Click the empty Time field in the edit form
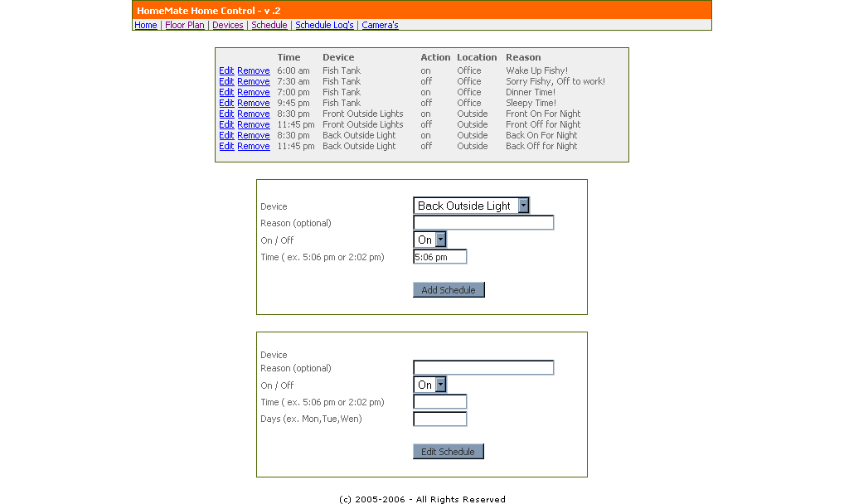This screenshot has height=504, width=844. click(x=439, y=402)
